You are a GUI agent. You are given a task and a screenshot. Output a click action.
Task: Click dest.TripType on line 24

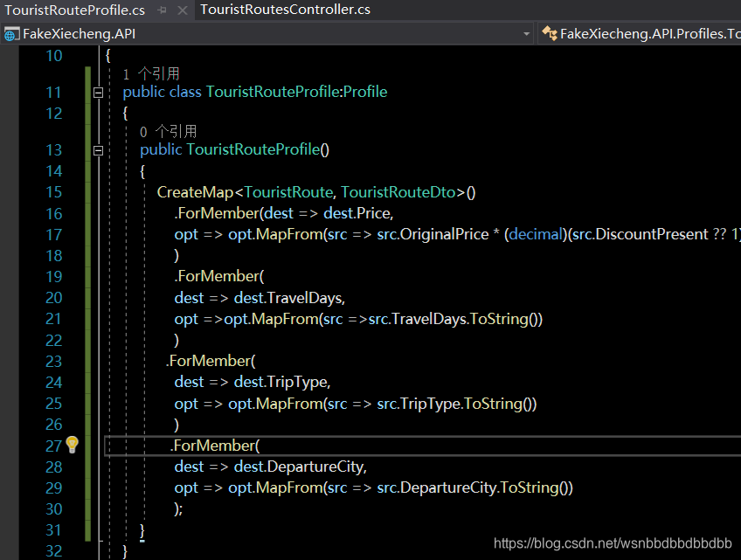point(281,383)
